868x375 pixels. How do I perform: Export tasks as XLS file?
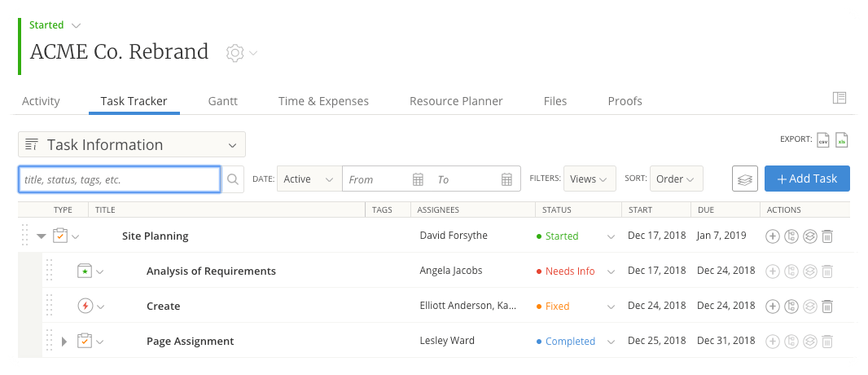coord(842,140)
